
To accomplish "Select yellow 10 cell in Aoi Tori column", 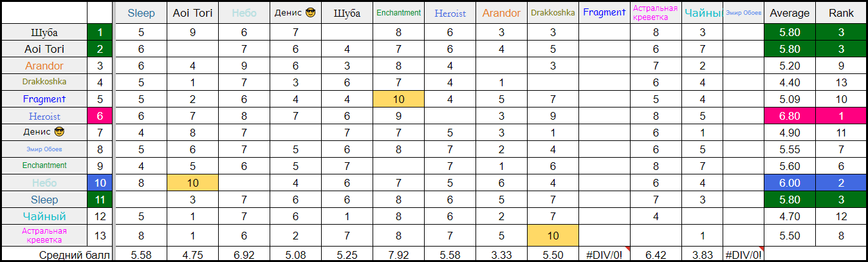I will coord(192,183).
